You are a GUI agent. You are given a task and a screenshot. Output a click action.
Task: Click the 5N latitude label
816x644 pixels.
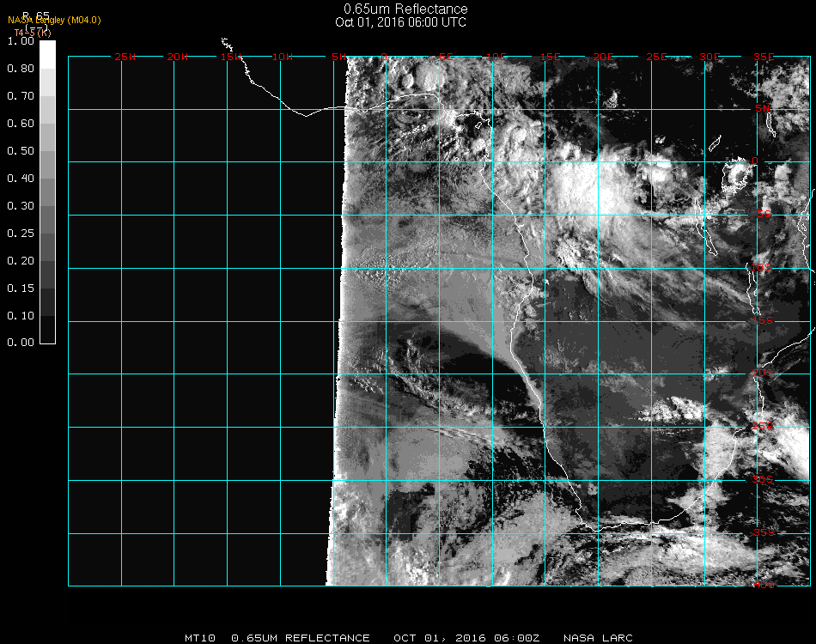[763, 109]
